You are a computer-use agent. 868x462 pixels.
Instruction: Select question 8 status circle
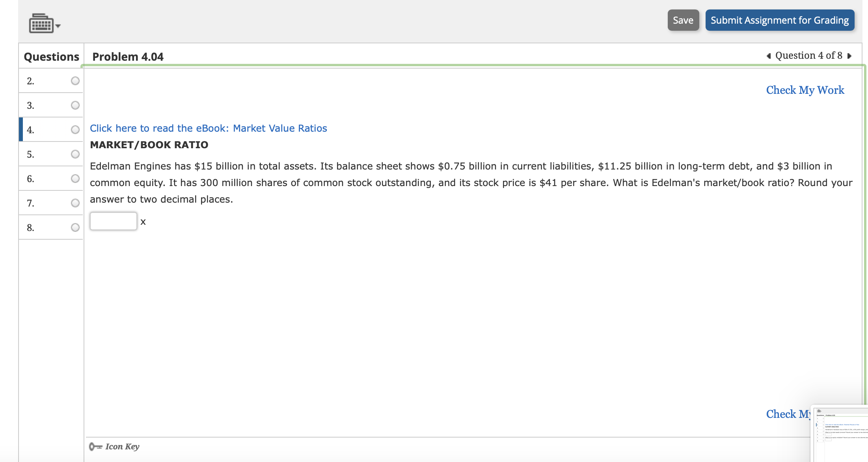tap(75, 227)
